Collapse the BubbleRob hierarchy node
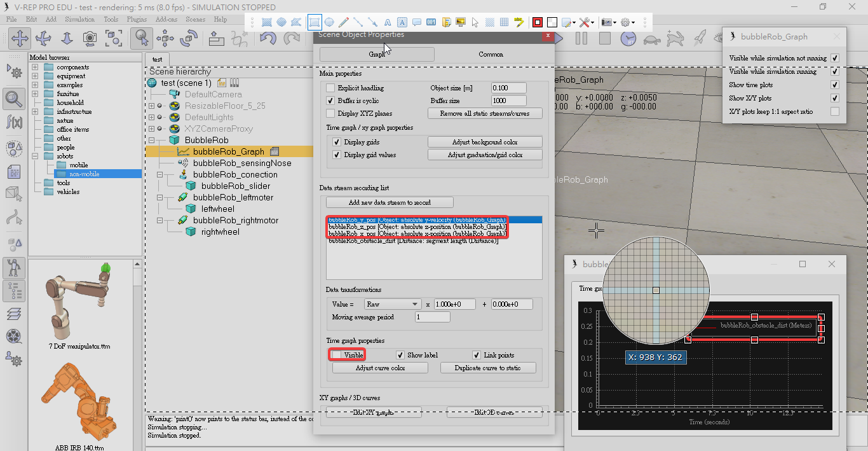This screenshot has width=868, height=451. pyautogui.click(x=152, y=140)
